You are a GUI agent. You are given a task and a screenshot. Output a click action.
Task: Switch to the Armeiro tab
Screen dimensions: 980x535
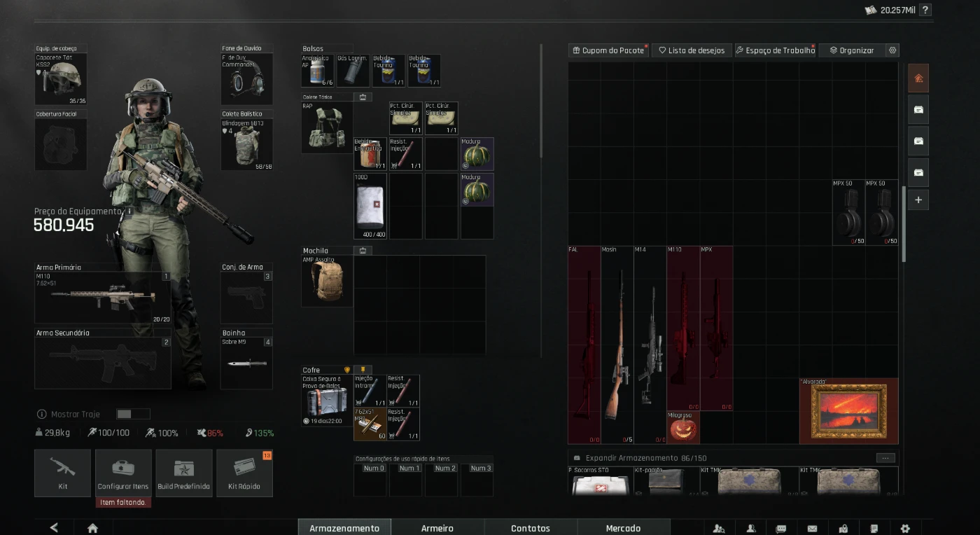tap(437, 528)
